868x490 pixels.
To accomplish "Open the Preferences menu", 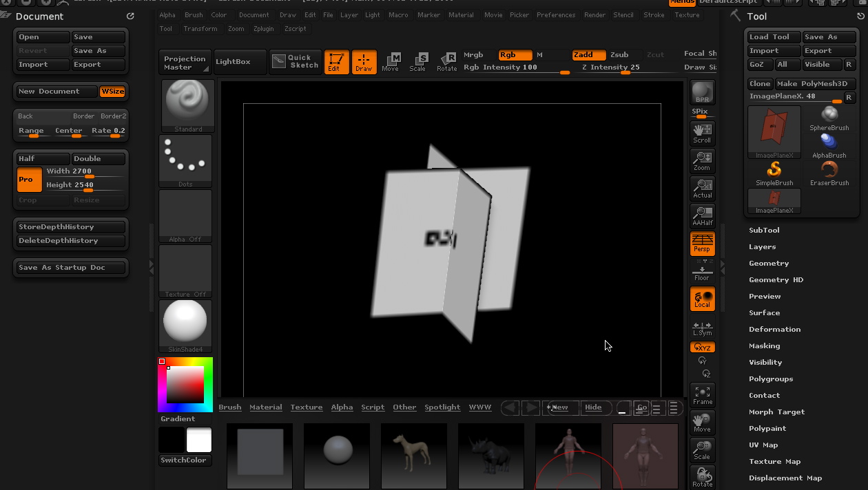I will (556, 15).
